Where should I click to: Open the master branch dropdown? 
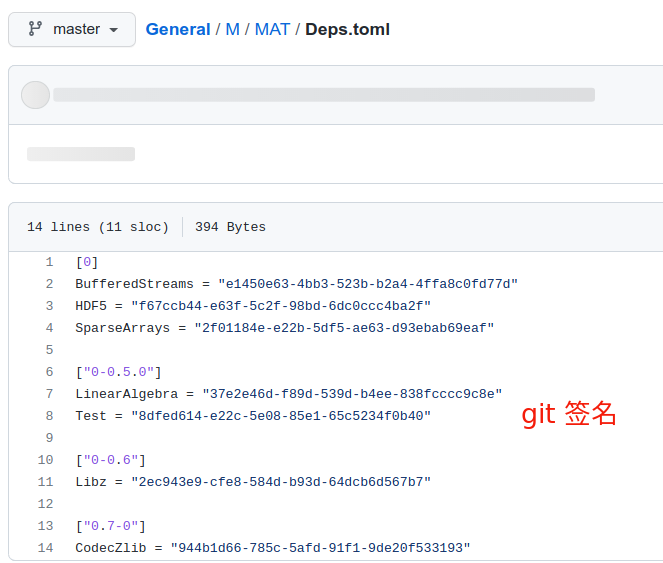pos(72,29)
